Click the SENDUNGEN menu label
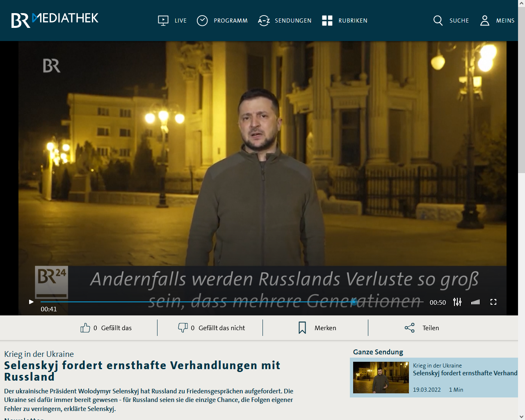This screenshot has height=420, width=525. [293, 21]
